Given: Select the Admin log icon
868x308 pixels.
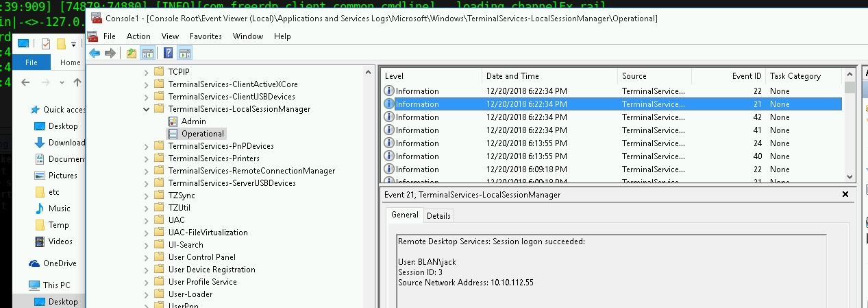Looking at the screenshot, I should pos(173,121).
